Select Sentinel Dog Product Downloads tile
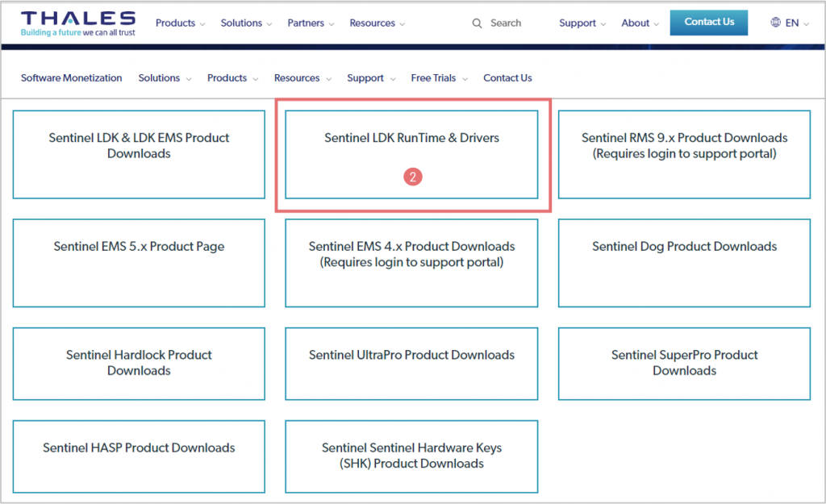The width and height of the screenshot is (826, 504). pos(684,247)
